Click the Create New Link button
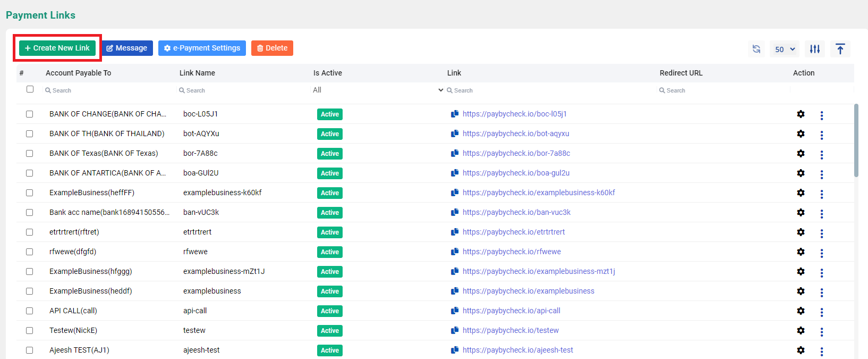Image resolution: width=868 pixels, height=359 pixels. [57, 48]
